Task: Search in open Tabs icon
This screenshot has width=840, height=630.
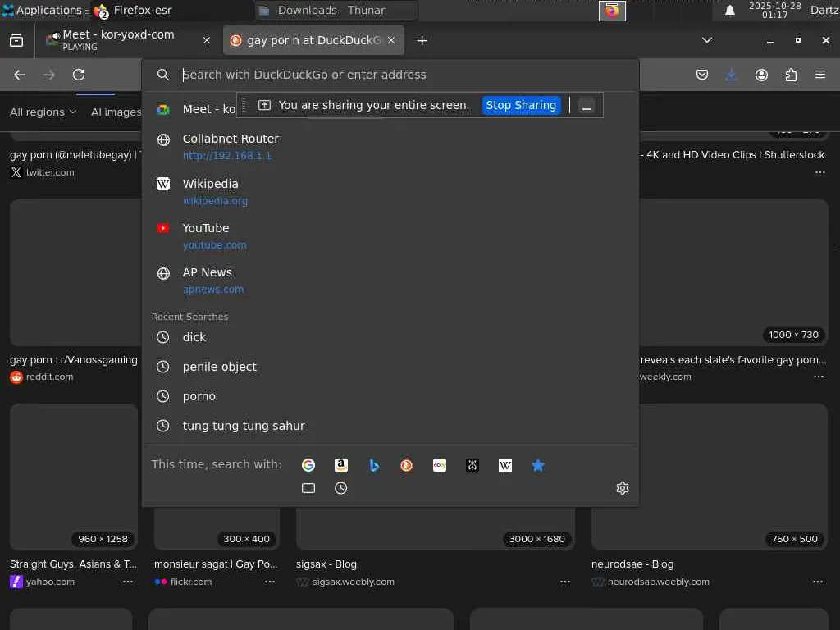Action: (x=308, y=488)
